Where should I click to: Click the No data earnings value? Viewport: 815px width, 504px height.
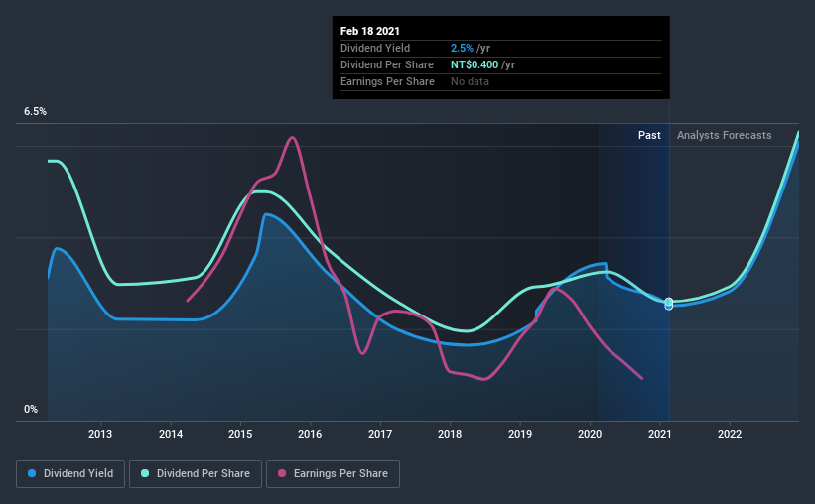[470, 81]
